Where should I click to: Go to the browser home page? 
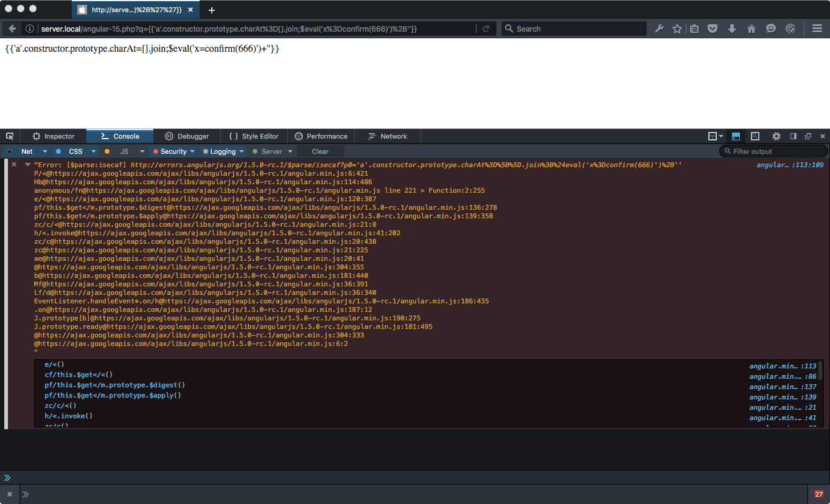[x=751, y=28]
